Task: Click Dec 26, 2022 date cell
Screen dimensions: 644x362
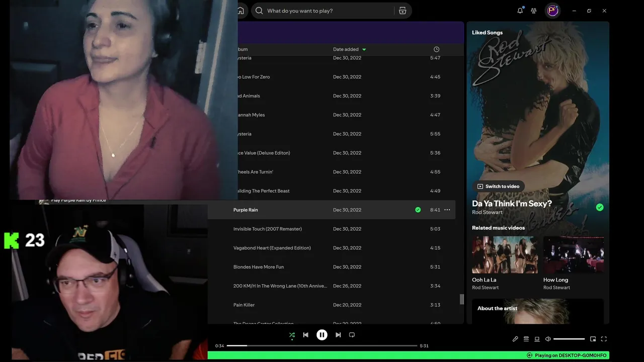Action: [347, 286]
